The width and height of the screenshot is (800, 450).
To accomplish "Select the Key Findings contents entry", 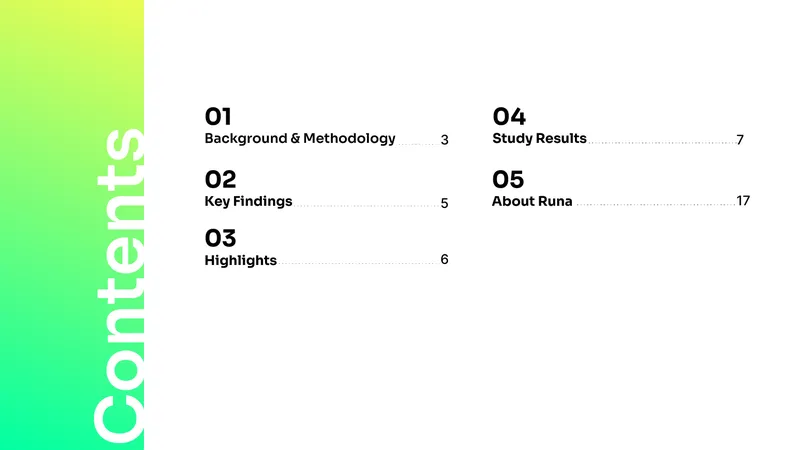I will (248, 201).
